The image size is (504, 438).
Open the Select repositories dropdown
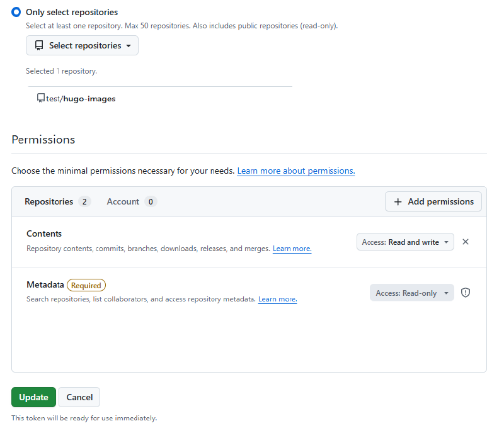(x=82, y=45)
